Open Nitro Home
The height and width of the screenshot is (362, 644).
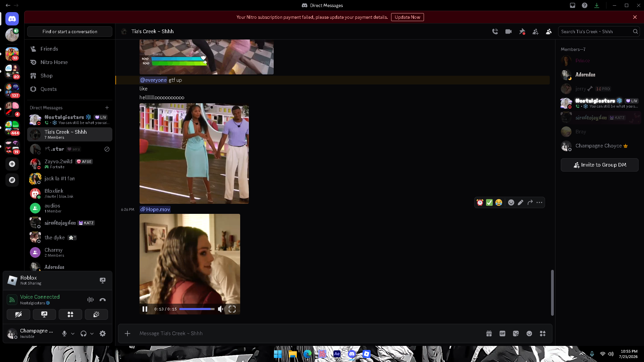pyautogui.click(x=70, y=62)
